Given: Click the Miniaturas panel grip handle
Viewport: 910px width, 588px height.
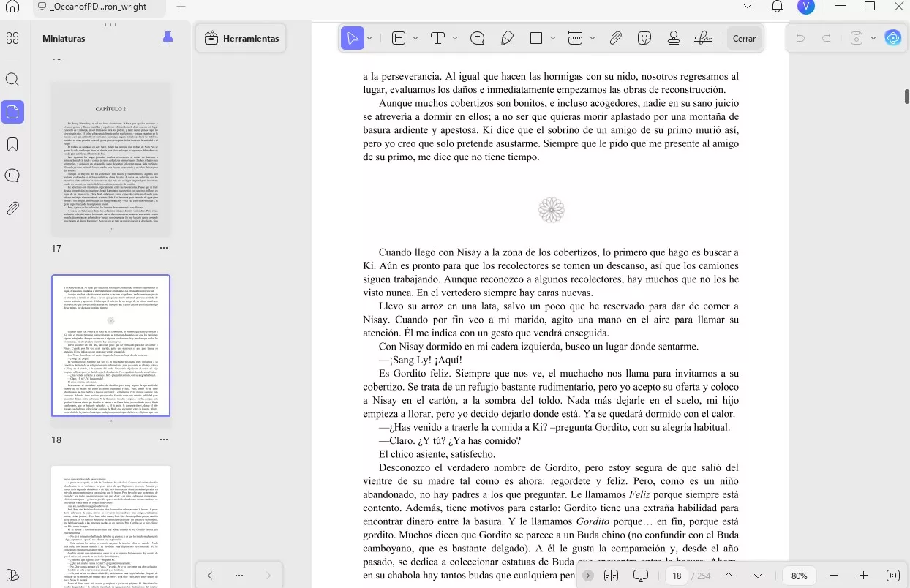Looking at the screenshot, I should click(110, 24).
